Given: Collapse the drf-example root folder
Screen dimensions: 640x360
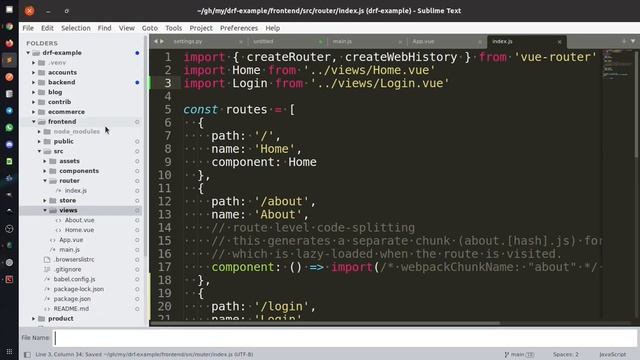Looking at the screenshot, I should pyautogui.click(x=28, y=53).
